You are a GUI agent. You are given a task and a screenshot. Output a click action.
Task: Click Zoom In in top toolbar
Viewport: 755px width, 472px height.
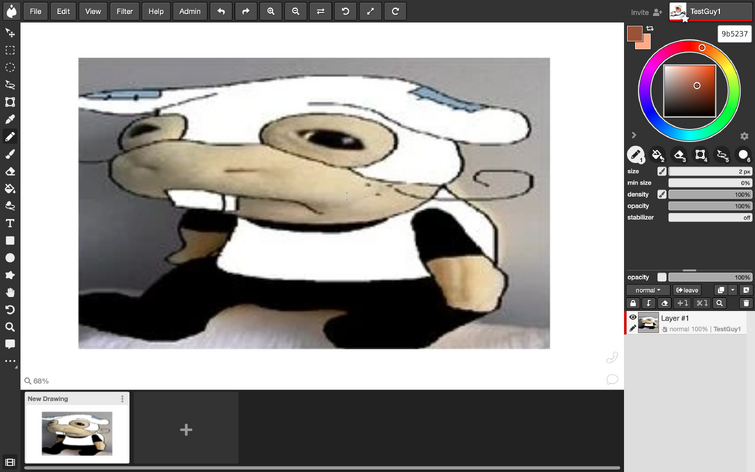(271, 11)
